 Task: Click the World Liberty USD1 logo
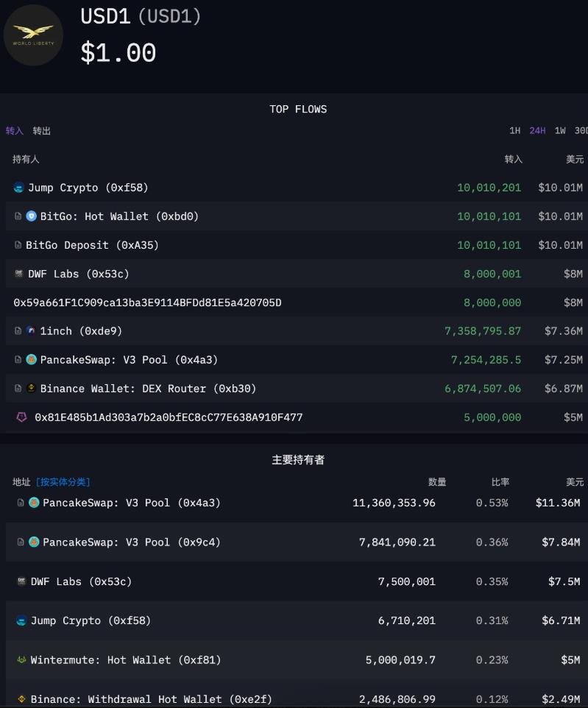point(33,35)
